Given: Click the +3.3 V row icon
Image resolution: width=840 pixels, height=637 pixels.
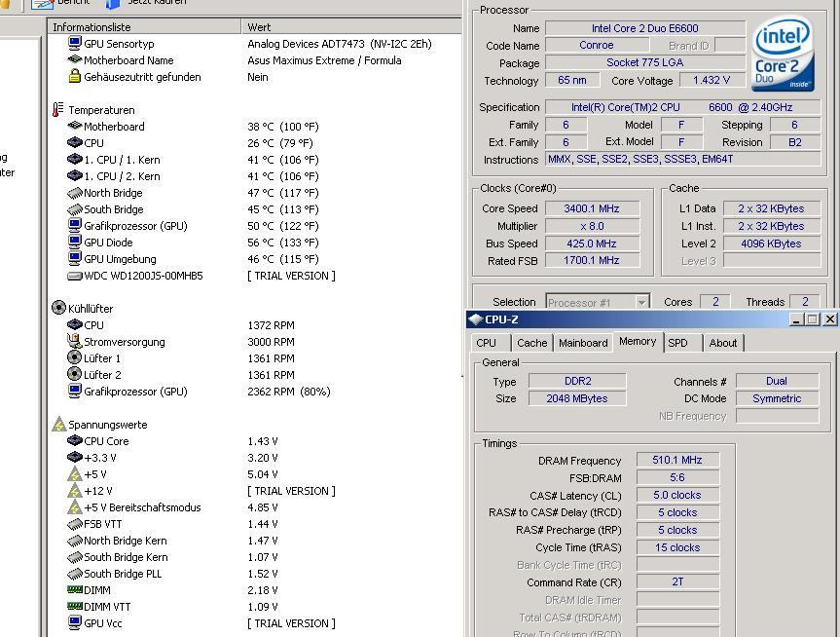Looking at the screenshot, I should (75, 458).
